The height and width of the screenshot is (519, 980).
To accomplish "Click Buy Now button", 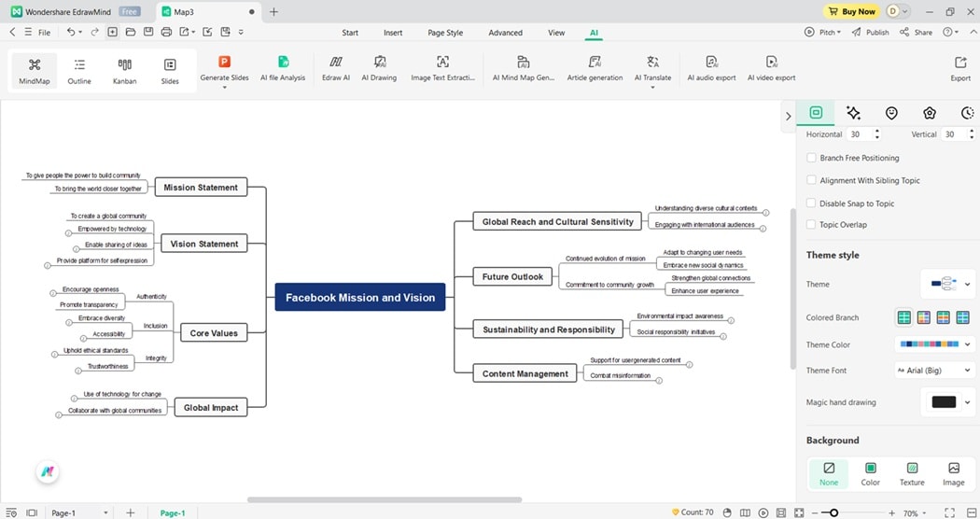I will 852,11.
